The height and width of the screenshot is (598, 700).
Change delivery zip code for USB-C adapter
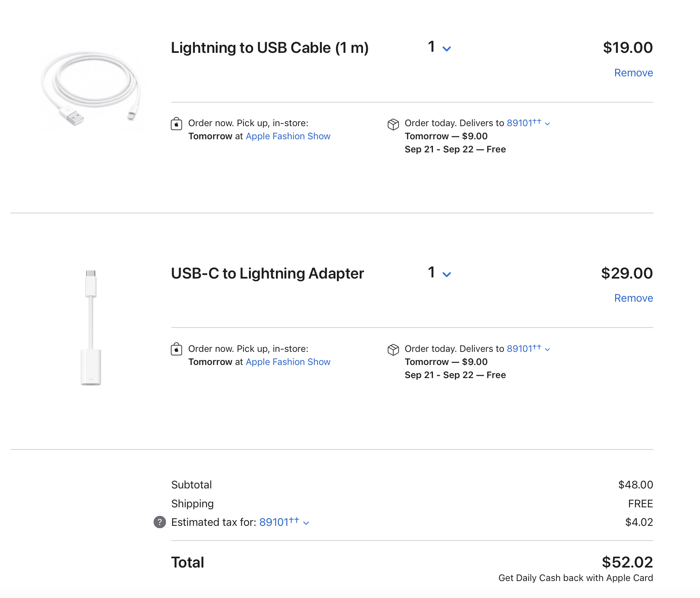pyautogui.click(x=528, y=349)
